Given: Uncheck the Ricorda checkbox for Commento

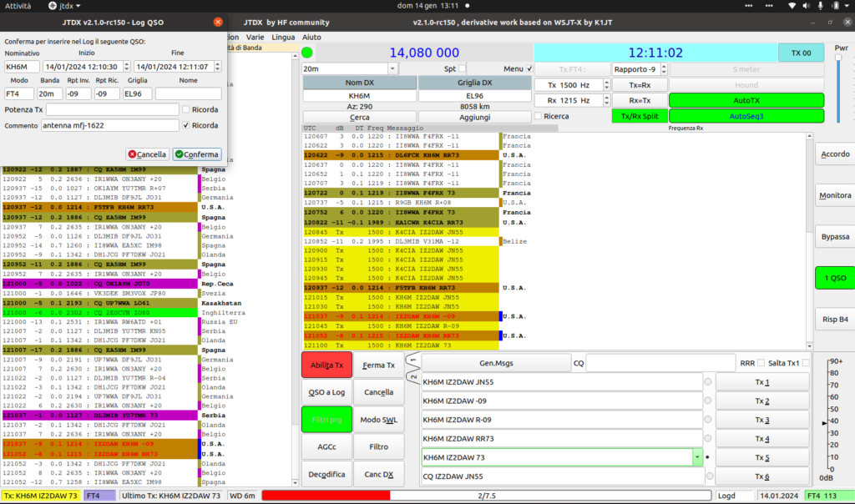Looking at the screenshot, I should point(186,125).
